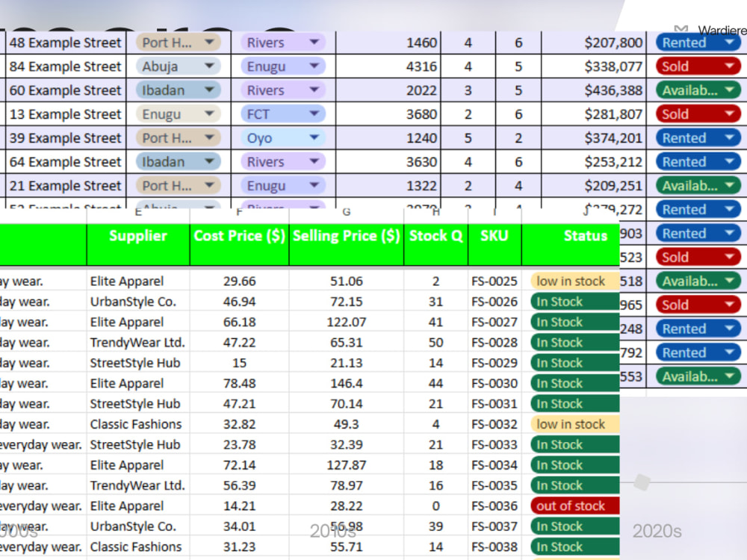
Task: Click out of stock chip for FS-0036
Action: click(x=574, y=505)
